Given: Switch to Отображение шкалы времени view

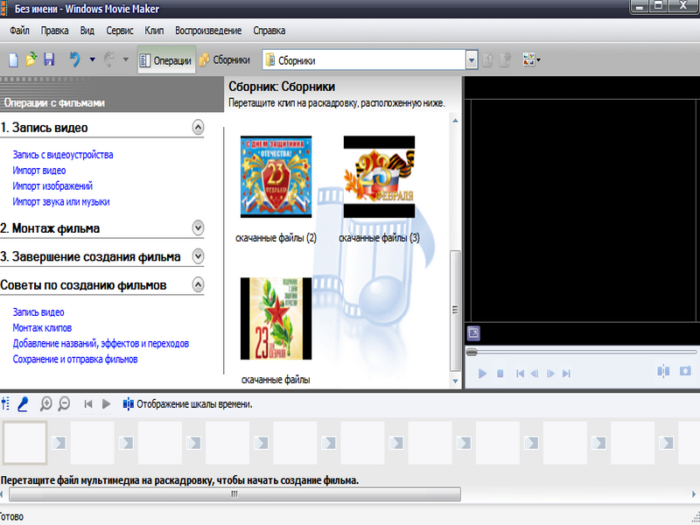Looking at the screenshot, I should (x=188, y=404).
